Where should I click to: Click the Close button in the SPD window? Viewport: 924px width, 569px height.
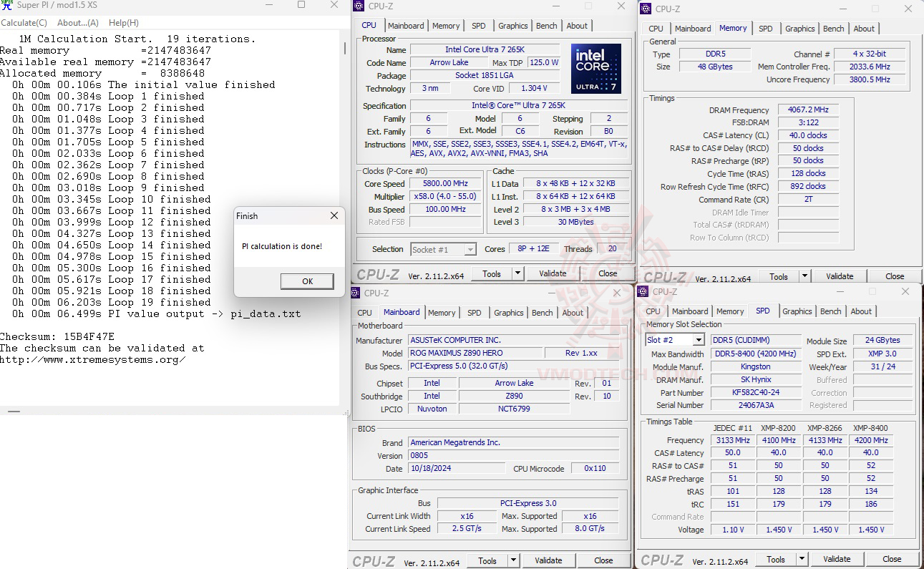[892, 559]
